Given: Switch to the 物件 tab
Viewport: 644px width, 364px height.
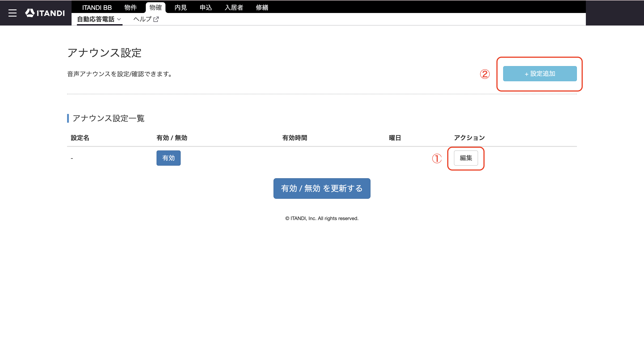Looking at the screenshot, I should pyautogui.click(x=131, y=8).
